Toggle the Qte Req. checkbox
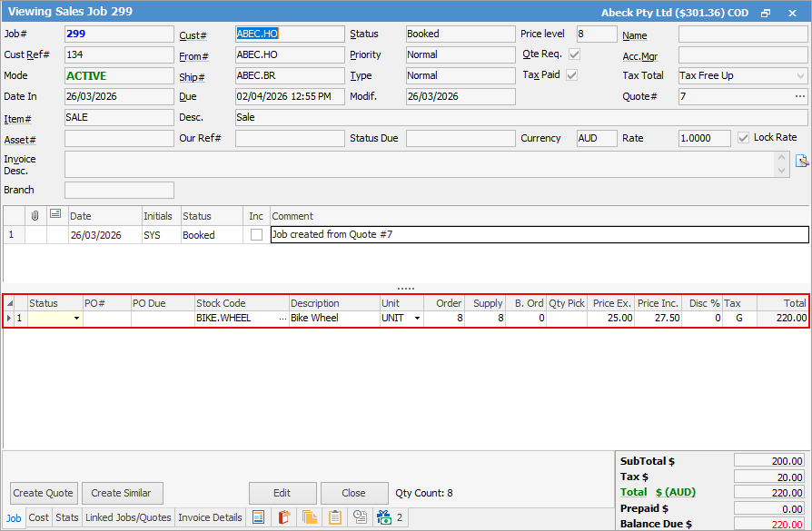812x531 pixels. (573, 54)
